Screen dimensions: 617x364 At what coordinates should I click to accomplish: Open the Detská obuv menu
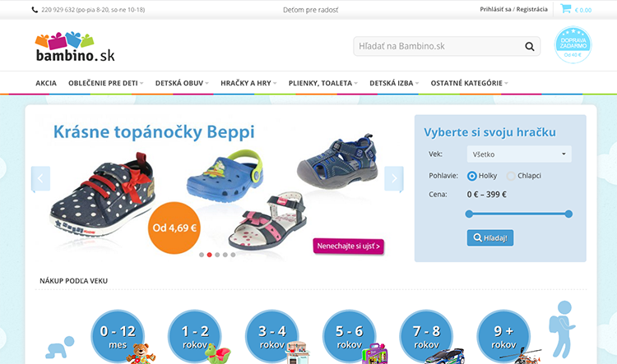click(182, 83)
